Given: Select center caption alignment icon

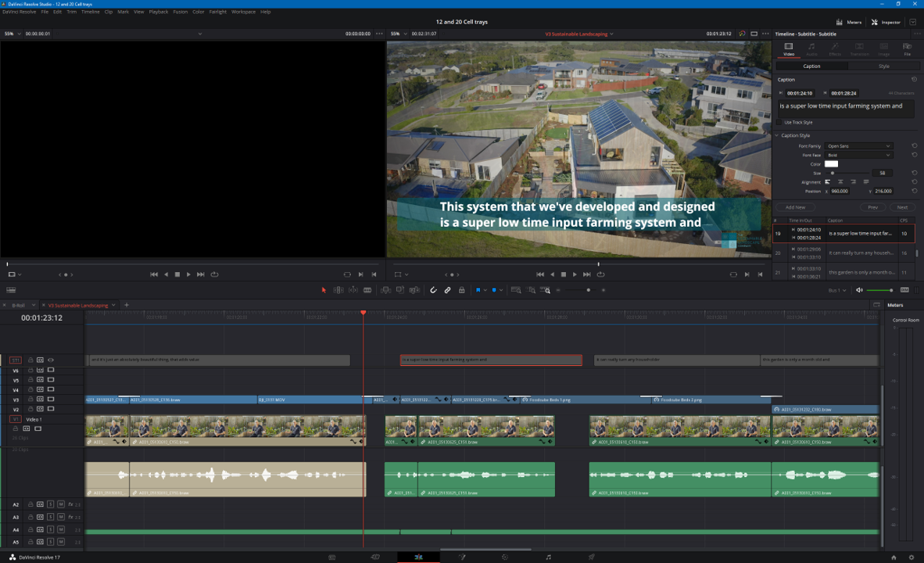Looking at the screenshot, I should (x=840, y=182).
